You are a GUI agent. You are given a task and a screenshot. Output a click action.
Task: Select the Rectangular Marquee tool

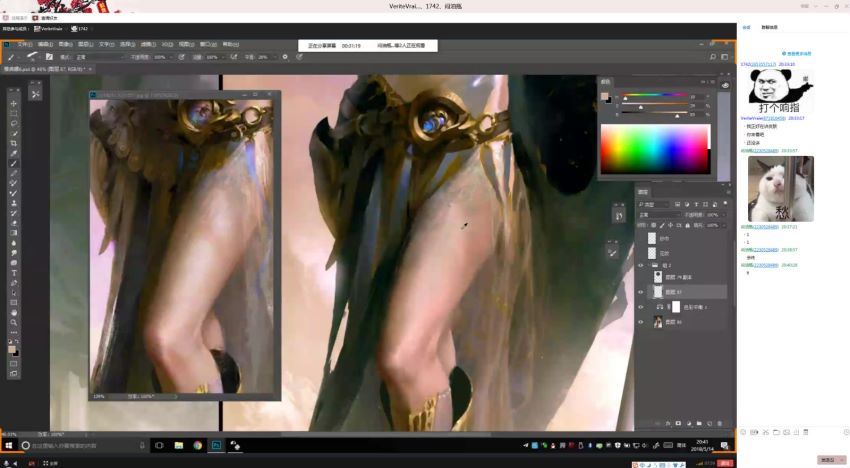[x=14, y=113]
